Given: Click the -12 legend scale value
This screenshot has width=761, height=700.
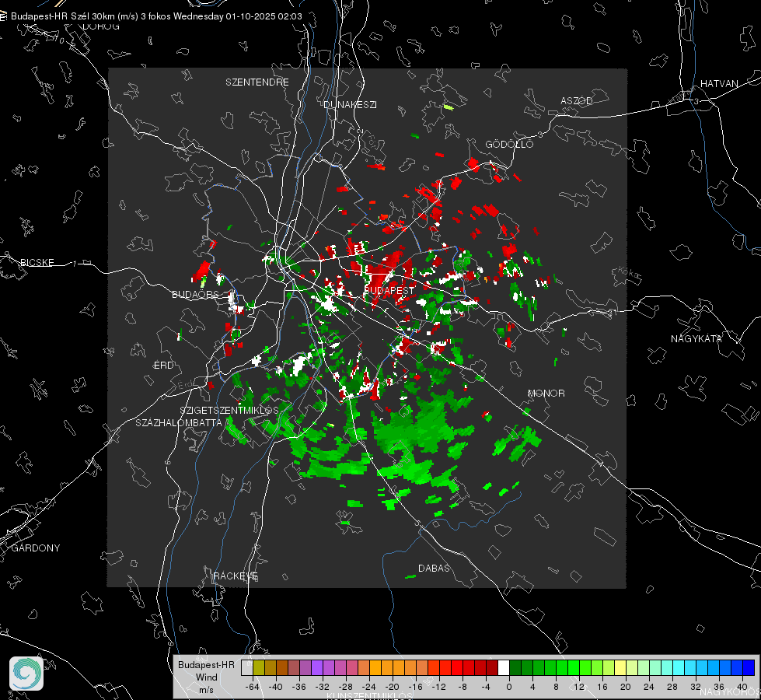Looking at the screenshot, I should (x=438, y=687).
